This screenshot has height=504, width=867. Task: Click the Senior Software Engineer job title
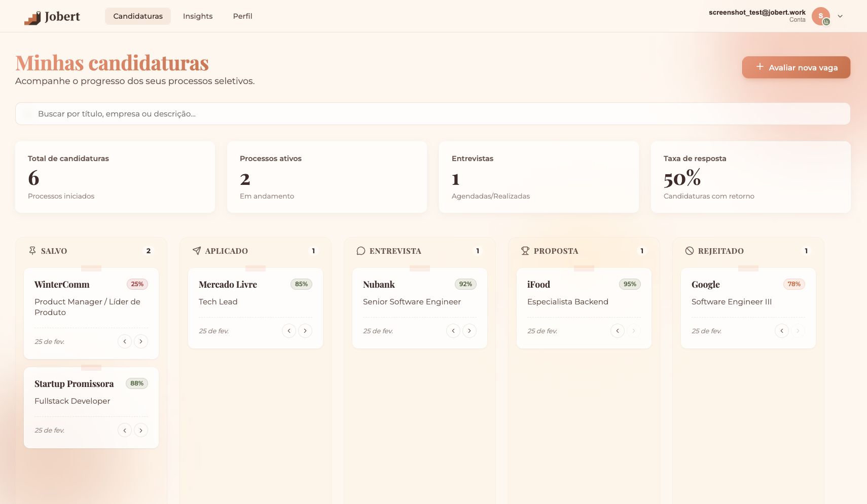pos(412,302)
